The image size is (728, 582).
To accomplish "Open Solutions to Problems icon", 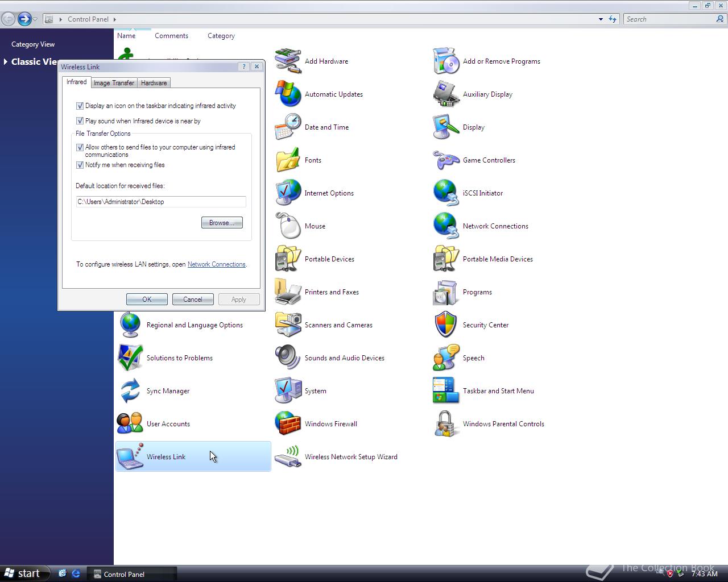I will tap(130, 358).
